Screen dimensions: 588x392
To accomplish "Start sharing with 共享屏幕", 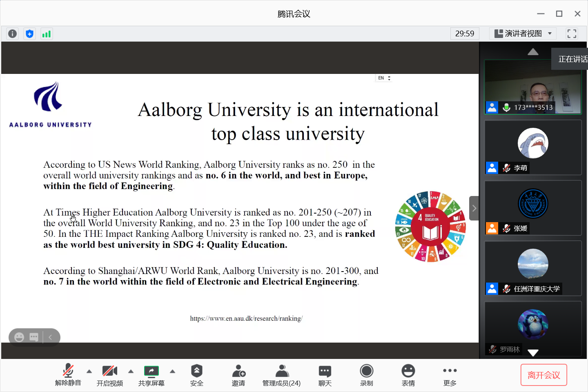I will [151, 375].
